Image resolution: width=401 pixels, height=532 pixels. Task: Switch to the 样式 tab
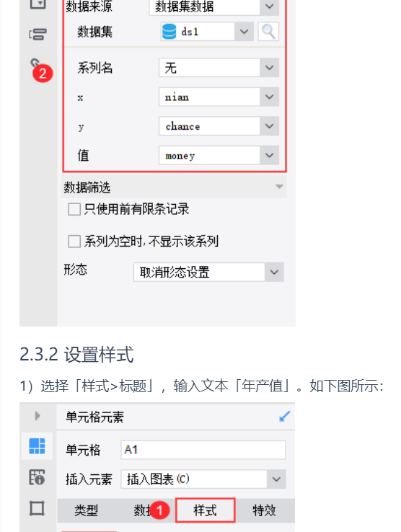click(205, 510)
